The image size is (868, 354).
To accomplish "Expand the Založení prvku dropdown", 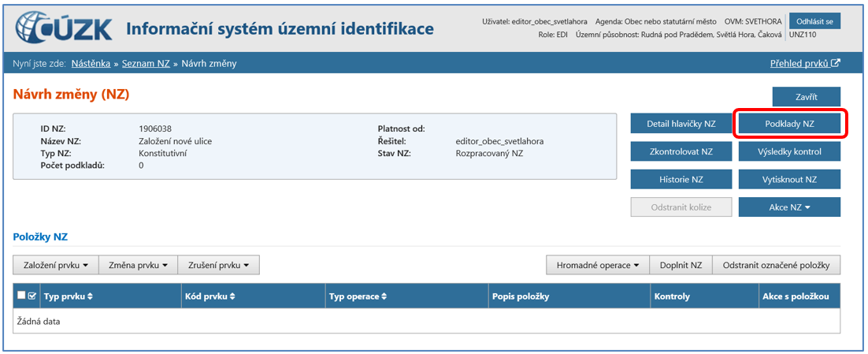I will tap(55, 265).
